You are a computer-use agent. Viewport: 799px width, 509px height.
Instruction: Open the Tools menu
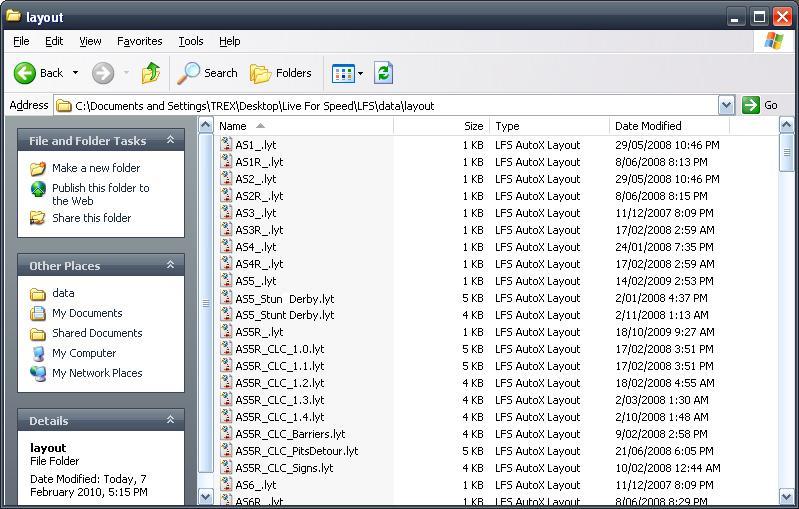pos(191,41)
